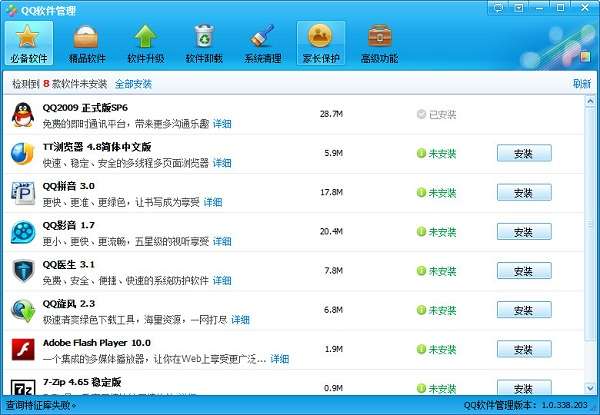The height and width of the screenshot is (415, 600).
Task: Click the QQ影音 film reel icon
Action: [x=23, y=232]
